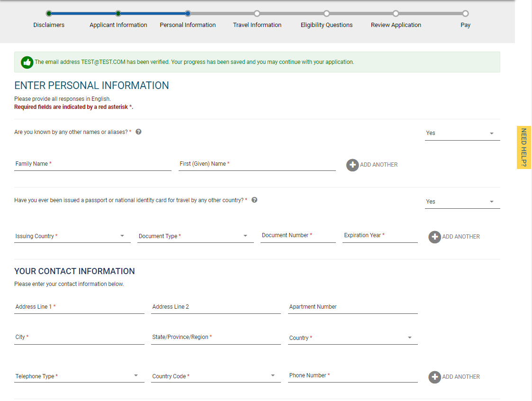The image size is (532, 401).
Task: Click help icon beside other names question
Action: 139,132
